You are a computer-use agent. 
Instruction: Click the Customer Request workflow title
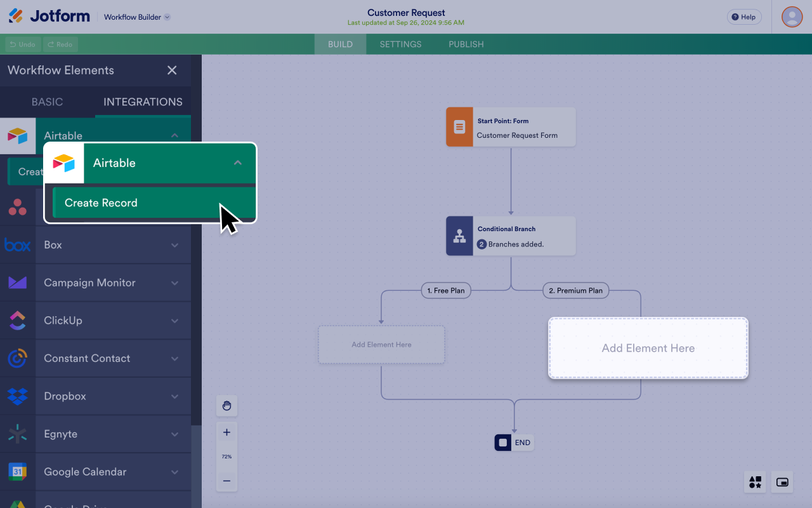[406, 13]
